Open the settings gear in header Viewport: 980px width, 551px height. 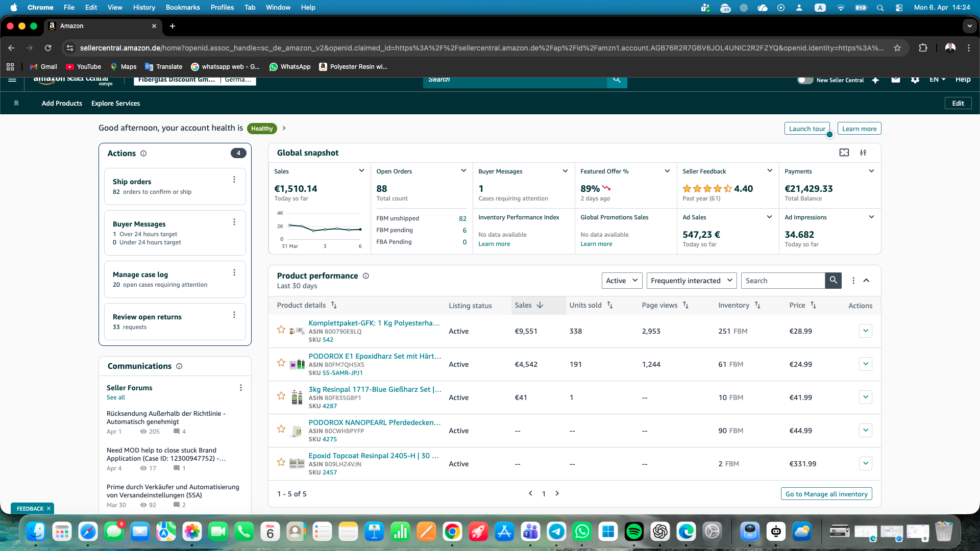click(915, 80)
